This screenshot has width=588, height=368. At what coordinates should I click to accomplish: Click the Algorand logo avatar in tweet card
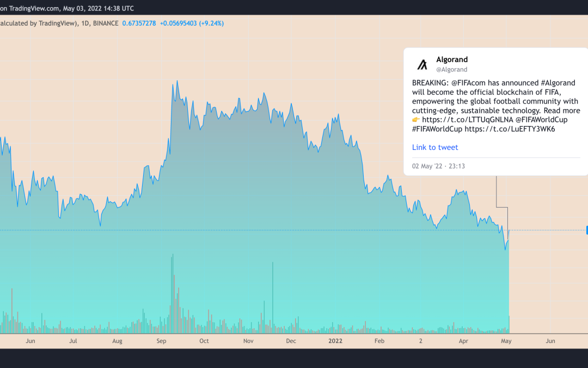pyautogui.click(x=422, y=64)
